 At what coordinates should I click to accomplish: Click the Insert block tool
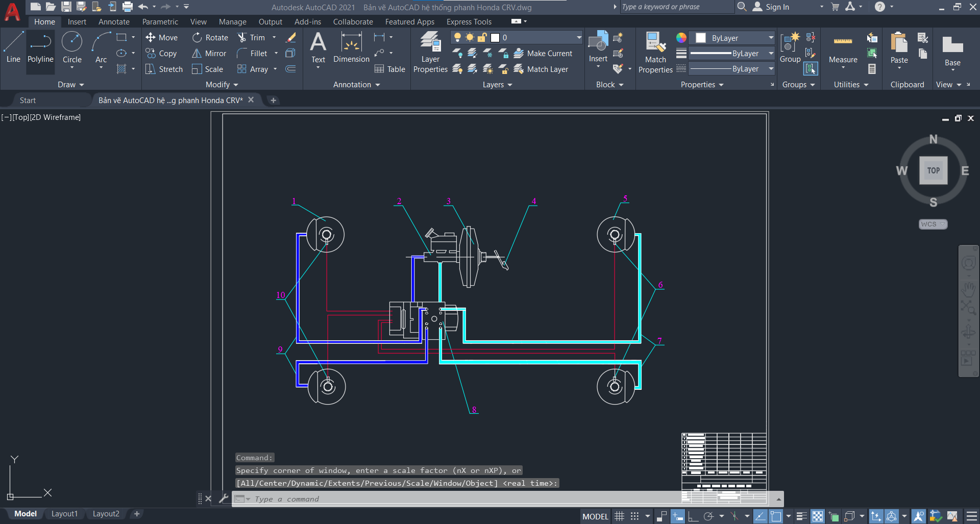[598, 47]
